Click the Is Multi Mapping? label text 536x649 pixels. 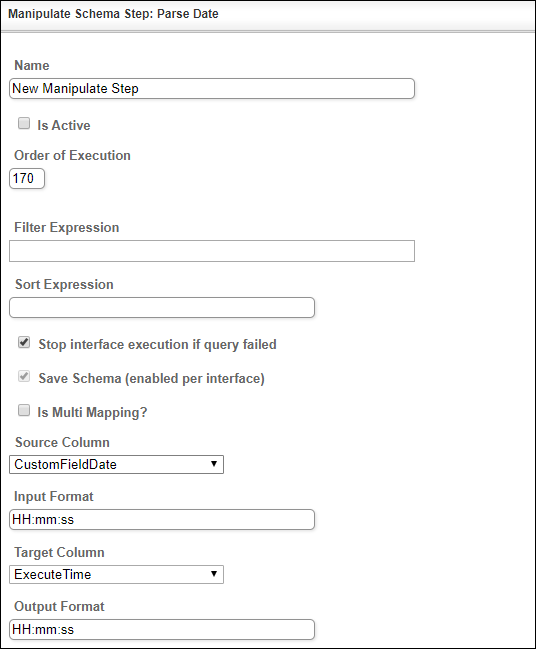(x=92, y=413)
